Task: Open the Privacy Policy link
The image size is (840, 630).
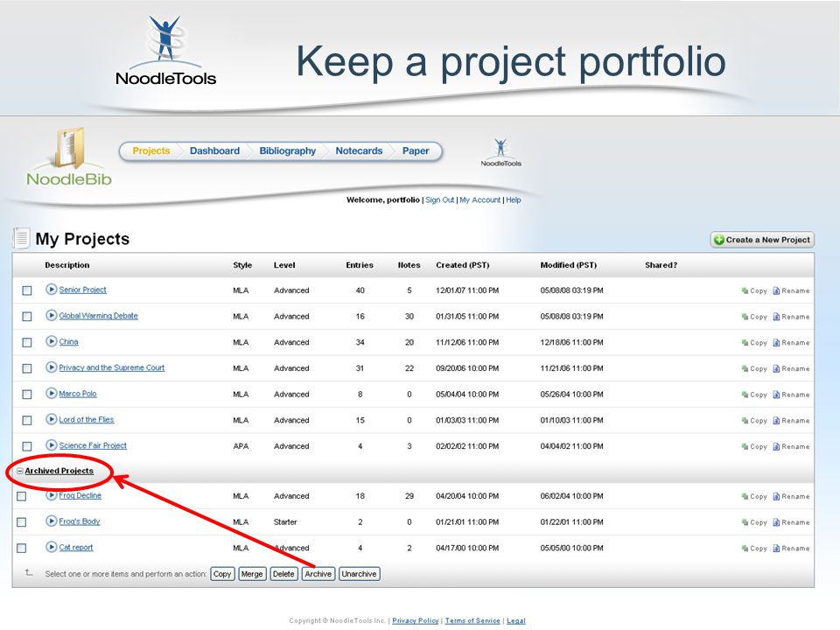Action: (415, 620)
